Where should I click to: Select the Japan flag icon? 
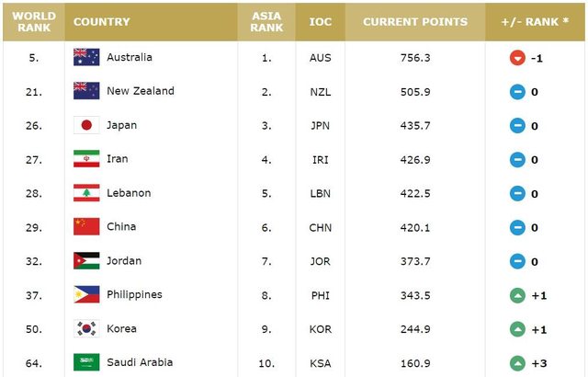(86, 125)
